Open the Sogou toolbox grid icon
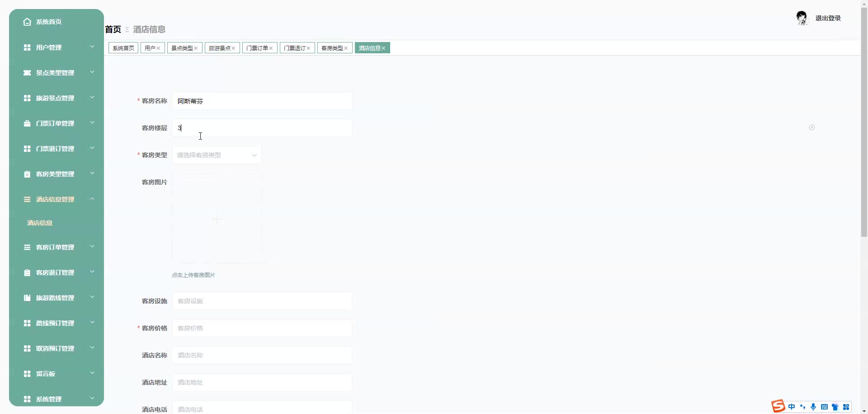 click(x=846, y=407)
